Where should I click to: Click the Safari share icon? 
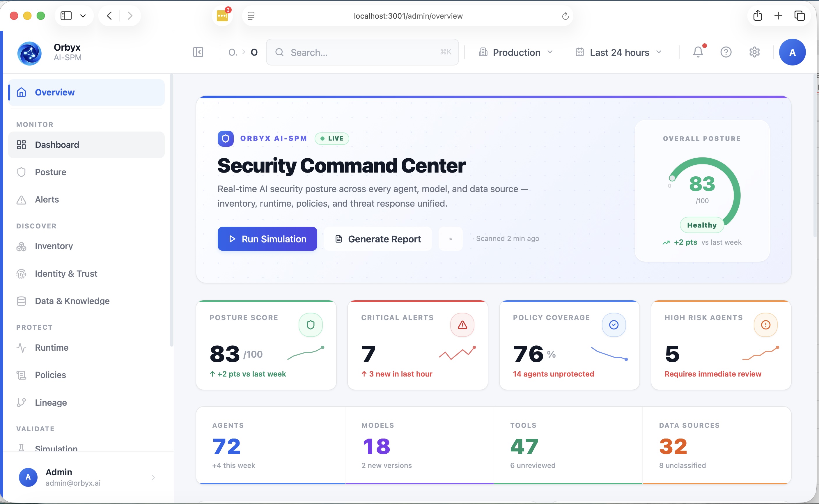(758, 15)
